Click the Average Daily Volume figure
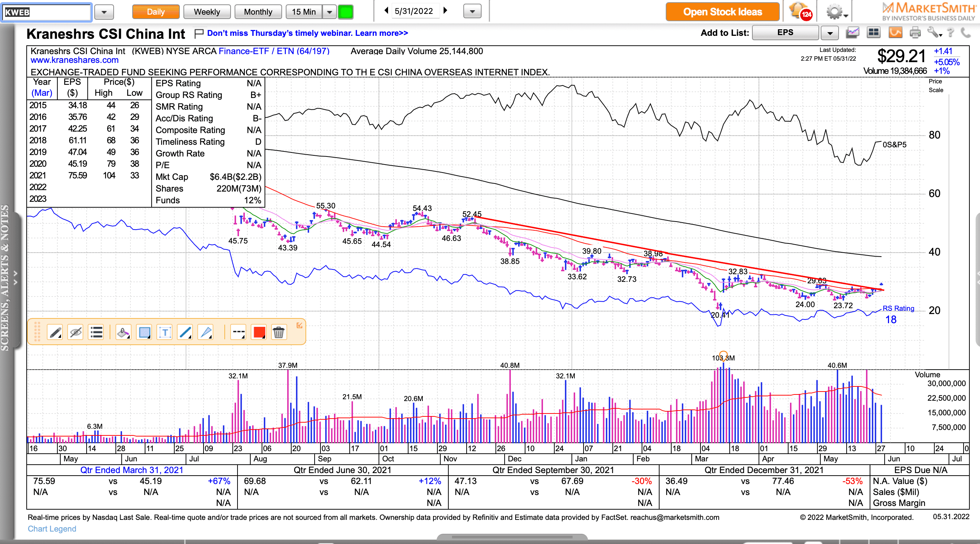Image resolution: width=980 pixels, height=544 pixels. click(x=417, y=51)
